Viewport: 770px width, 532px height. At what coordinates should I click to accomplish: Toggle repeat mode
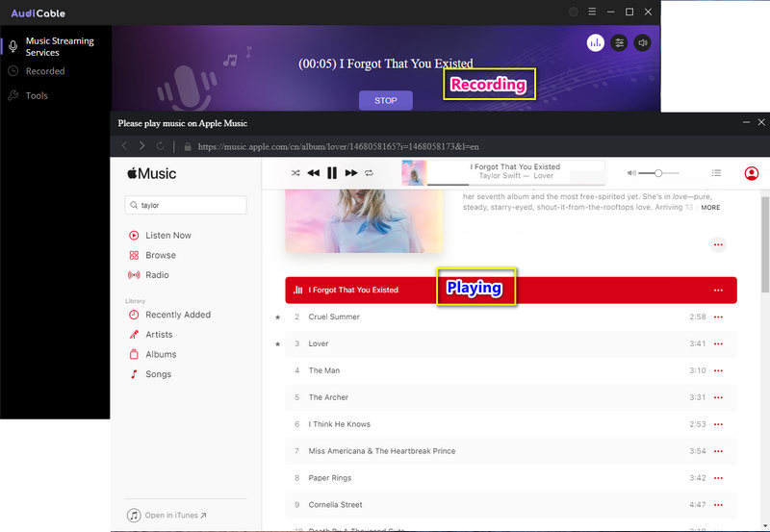[369, 173]
